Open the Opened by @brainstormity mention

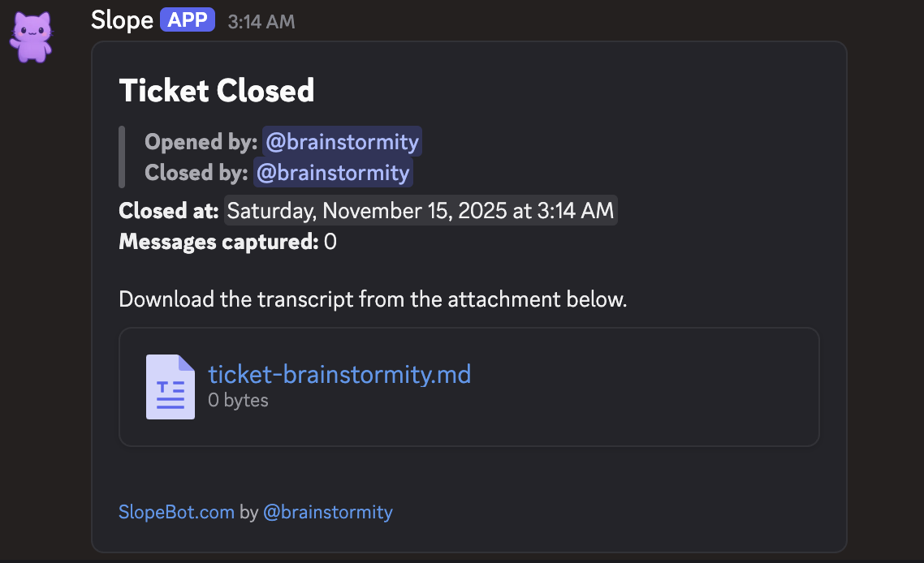tap(342, 143)
